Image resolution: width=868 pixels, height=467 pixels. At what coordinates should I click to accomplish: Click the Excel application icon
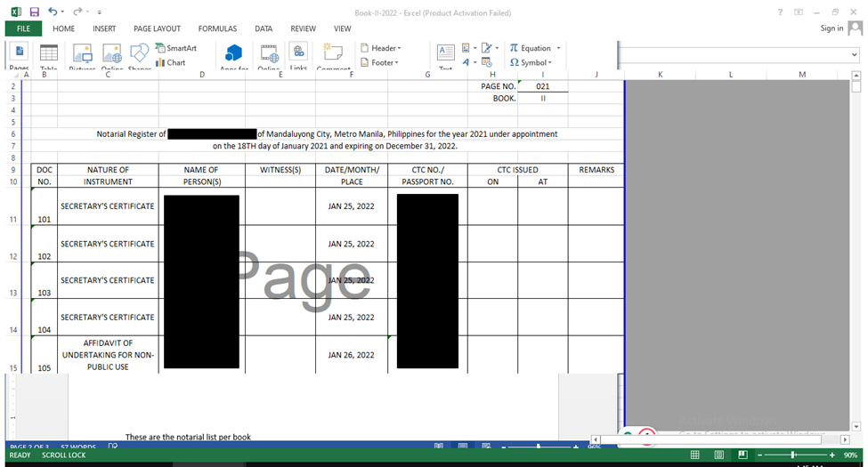pyautogui.click(x=17, y=12)
